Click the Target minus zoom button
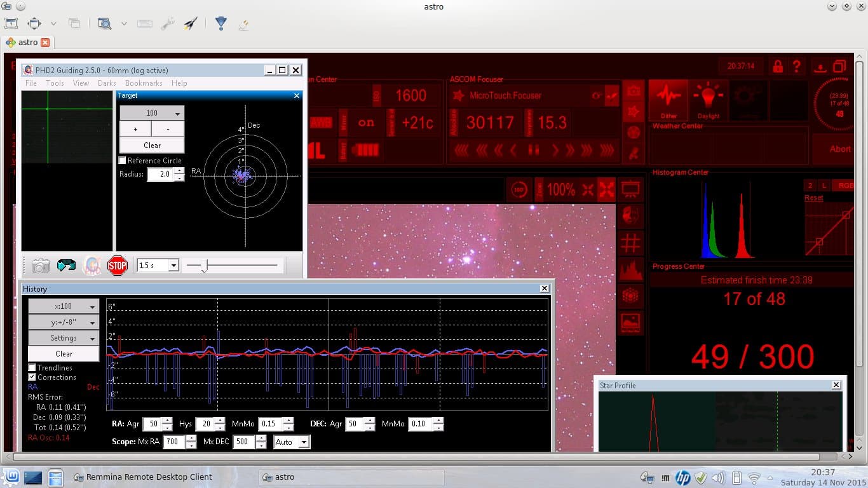This screenshot has height=488, width=868. coord(168,129)
